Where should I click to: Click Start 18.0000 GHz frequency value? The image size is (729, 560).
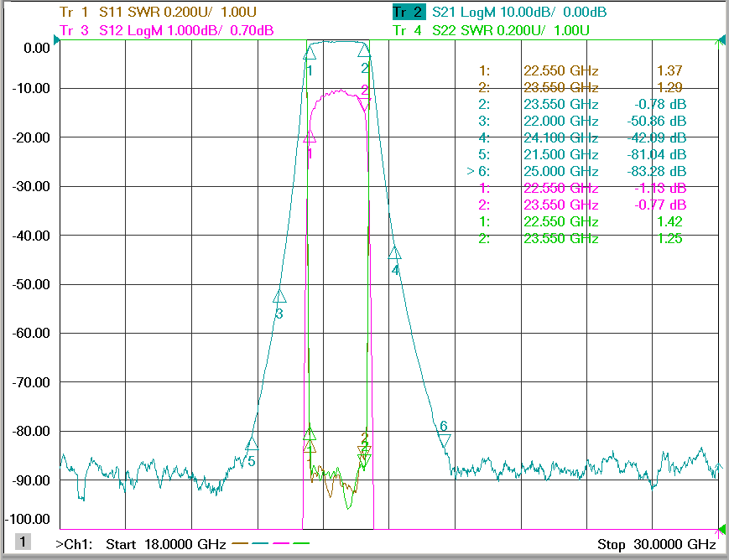(x=166, y=544)
